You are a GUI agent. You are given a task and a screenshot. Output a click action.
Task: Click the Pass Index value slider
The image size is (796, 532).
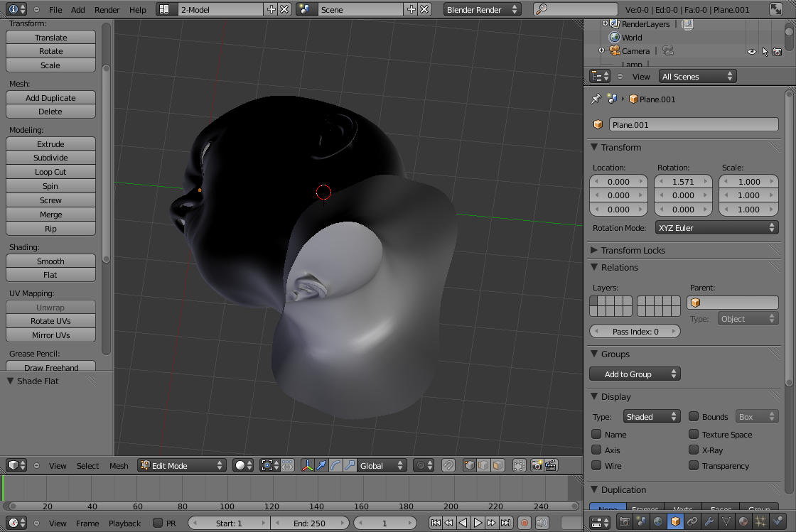point(635,332)
